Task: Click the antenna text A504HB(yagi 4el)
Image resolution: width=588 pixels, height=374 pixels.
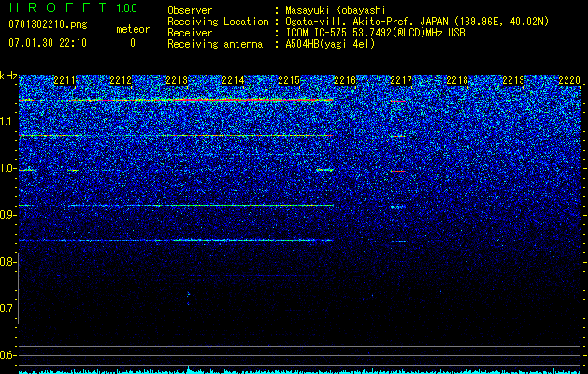Action: 330,44
